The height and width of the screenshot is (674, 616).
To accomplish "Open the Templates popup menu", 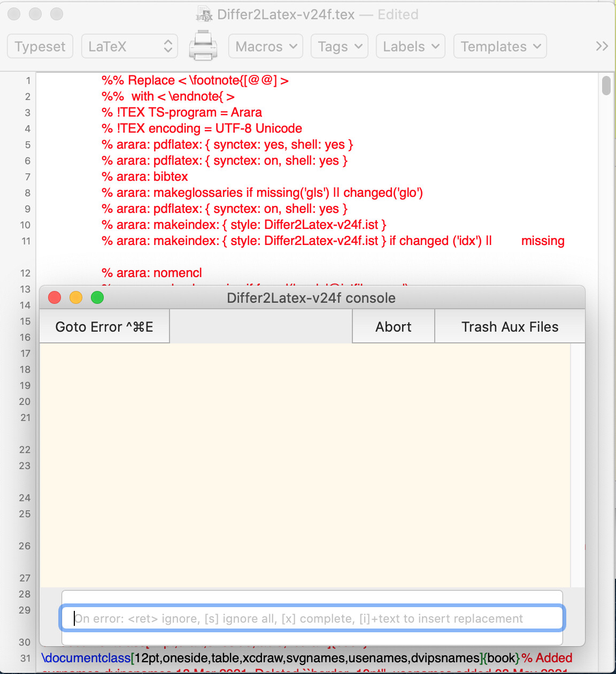I will tap(500, 47).
